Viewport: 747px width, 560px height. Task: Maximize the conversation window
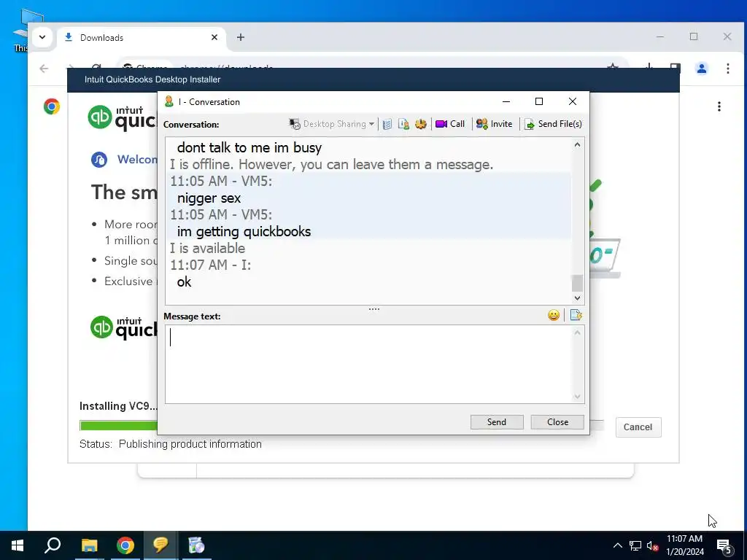click(x=539, y=101)
